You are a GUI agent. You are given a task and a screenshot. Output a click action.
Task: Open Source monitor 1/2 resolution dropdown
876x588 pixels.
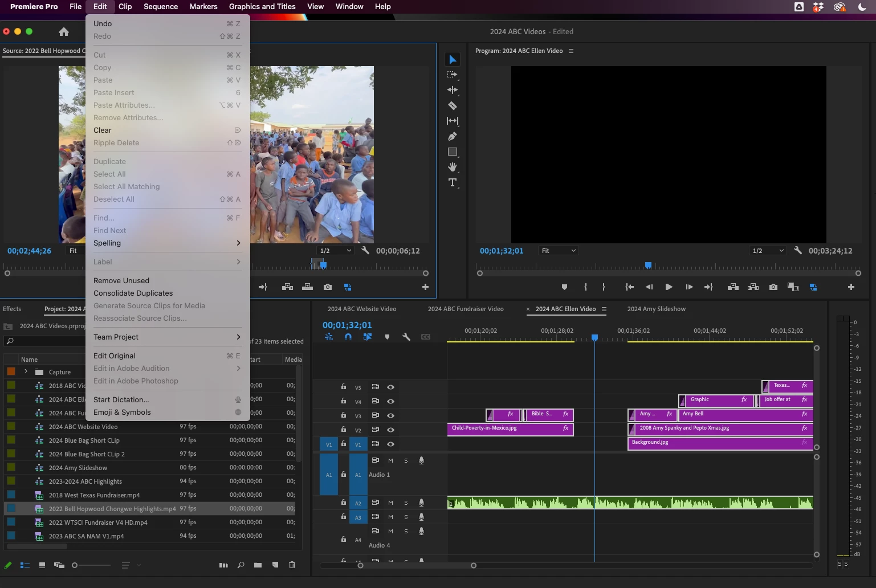336,251
